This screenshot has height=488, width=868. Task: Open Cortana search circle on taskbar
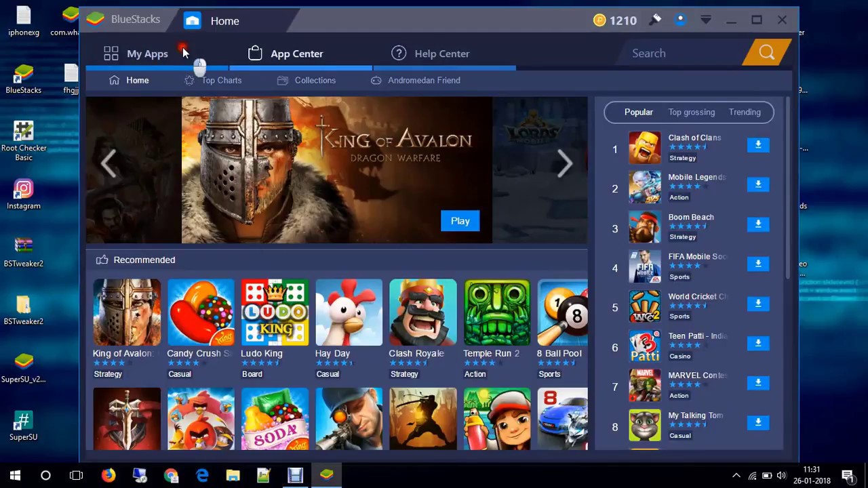(45, 475)
